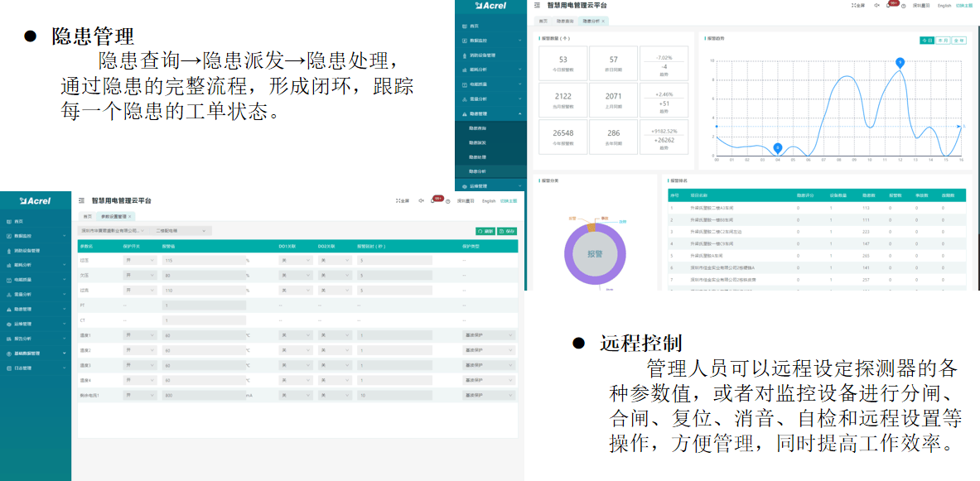Click the Acrel logo in parameter settings window
Screen dimensions: 980x481
[36, 200]
